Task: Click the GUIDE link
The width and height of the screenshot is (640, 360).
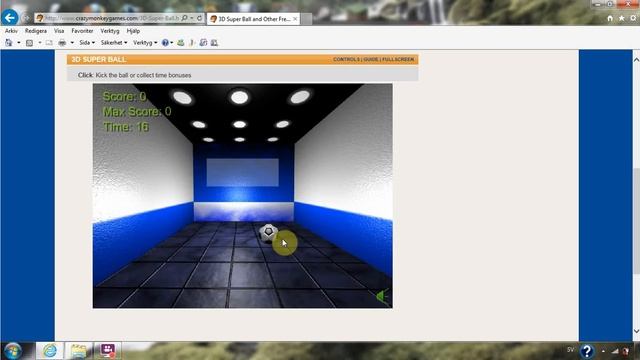Action: (x=371, y=60)
